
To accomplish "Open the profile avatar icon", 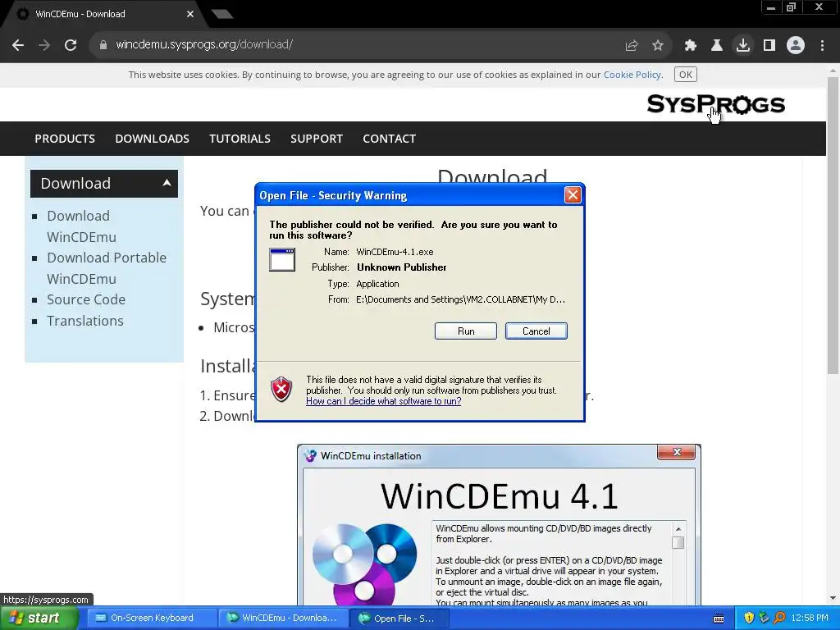I will click(x=796, y=46).
